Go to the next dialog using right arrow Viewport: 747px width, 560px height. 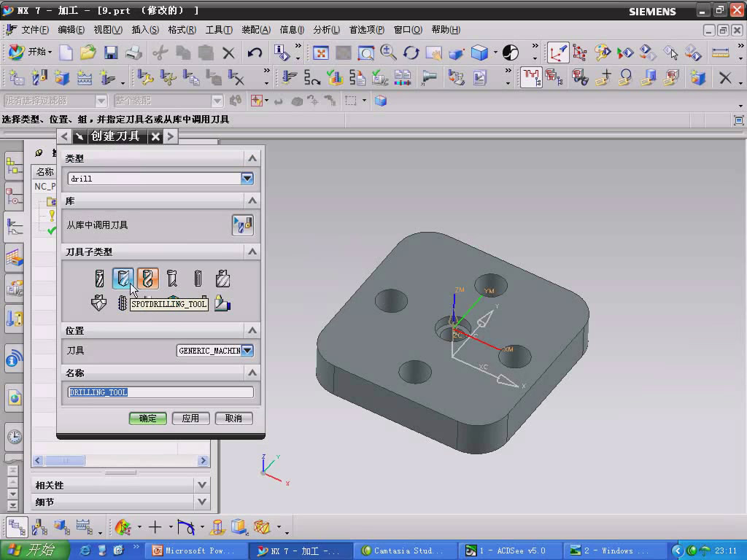point(171,136)
